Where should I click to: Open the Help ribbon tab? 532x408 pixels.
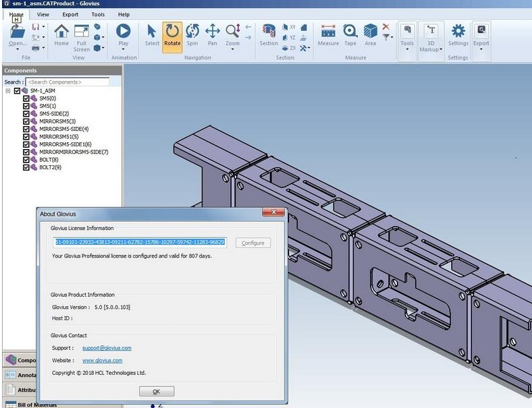tap(124, 15)
